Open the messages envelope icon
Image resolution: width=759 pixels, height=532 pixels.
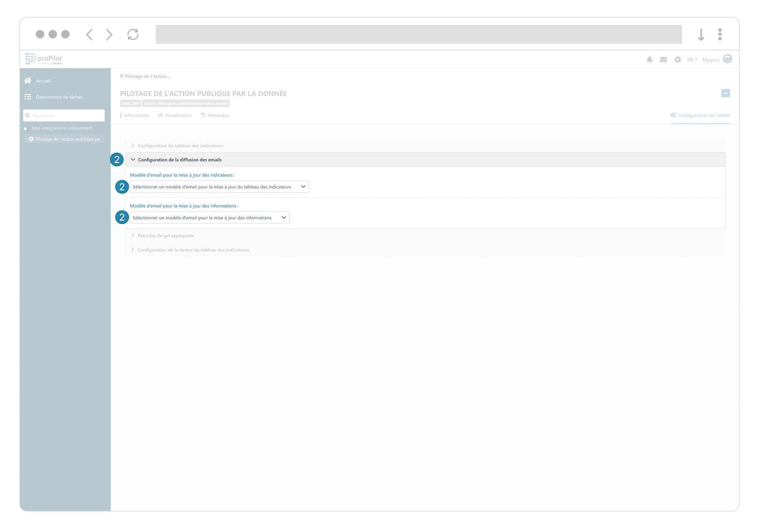[x=663, y=60]
